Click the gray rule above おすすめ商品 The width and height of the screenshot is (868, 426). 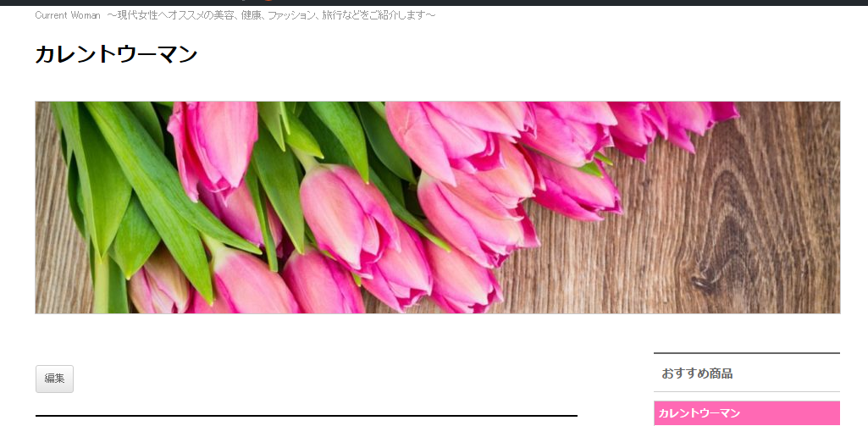(746, 353)
